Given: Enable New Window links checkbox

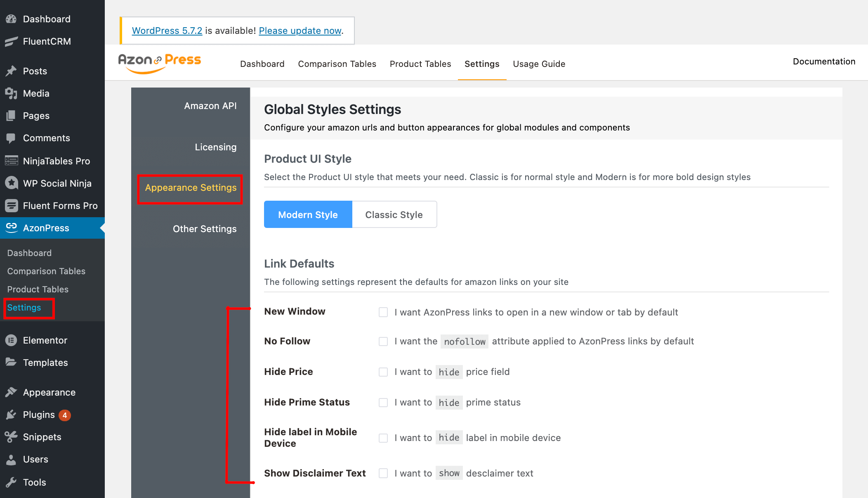Looking at the screenshot, I should coord(383,312).
